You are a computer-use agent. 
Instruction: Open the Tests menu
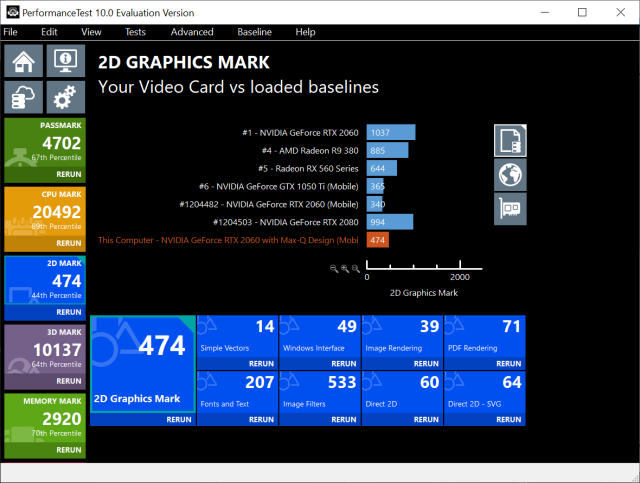click(x=135, y=32)
